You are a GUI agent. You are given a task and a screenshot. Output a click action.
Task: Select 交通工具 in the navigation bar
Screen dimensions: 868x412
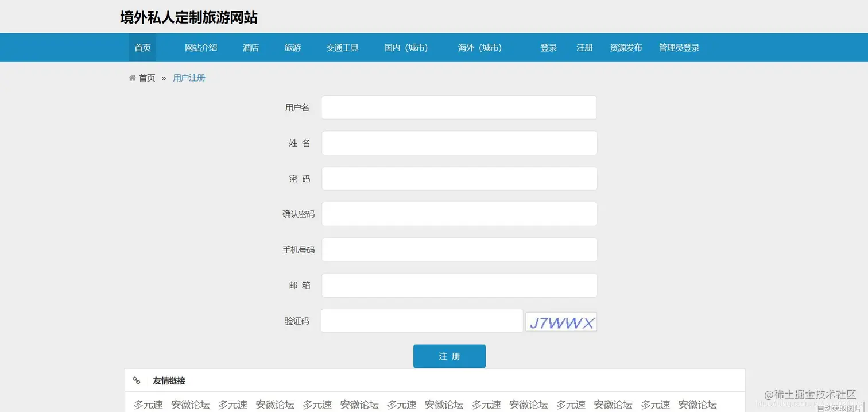[342, 48]
